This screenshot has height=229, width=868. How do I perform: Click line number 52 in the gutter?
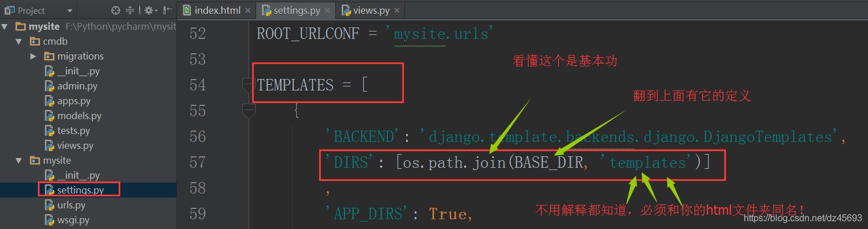tap(197, 34)
